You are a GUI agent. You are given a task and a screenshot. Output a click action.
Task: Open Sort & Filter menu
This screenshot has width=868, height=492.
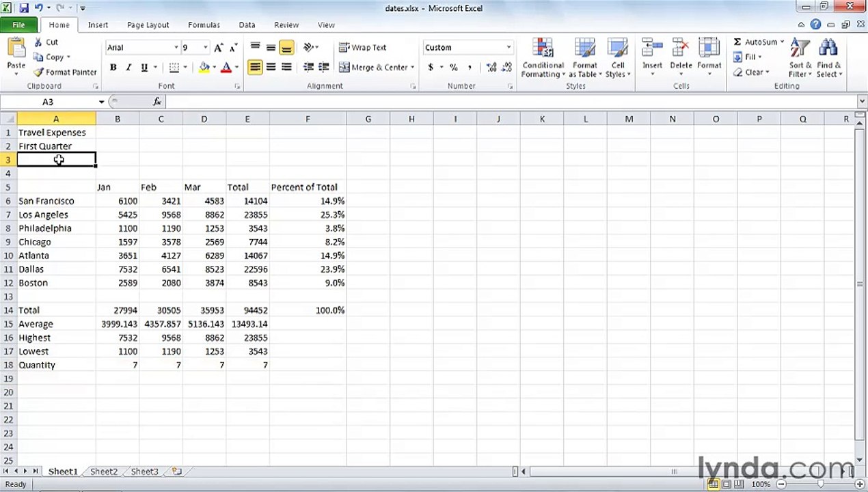coord(800,58)
